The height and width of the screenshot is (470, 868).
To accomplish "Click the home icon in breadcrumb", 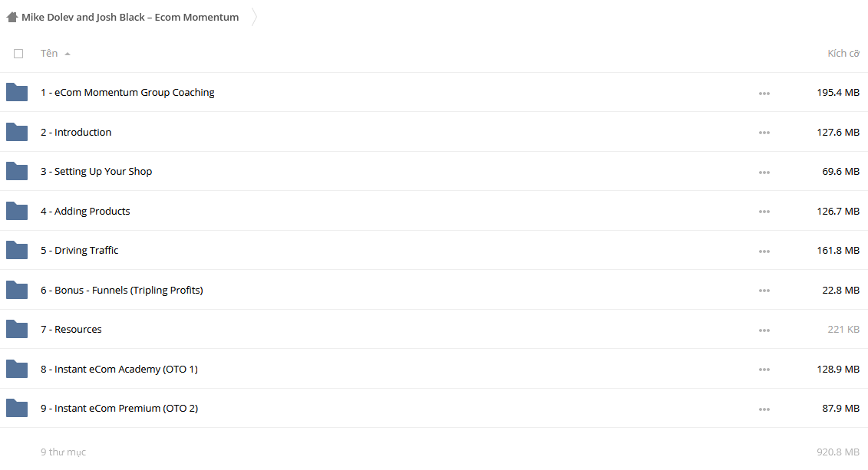I will click(x=12, y=17).
